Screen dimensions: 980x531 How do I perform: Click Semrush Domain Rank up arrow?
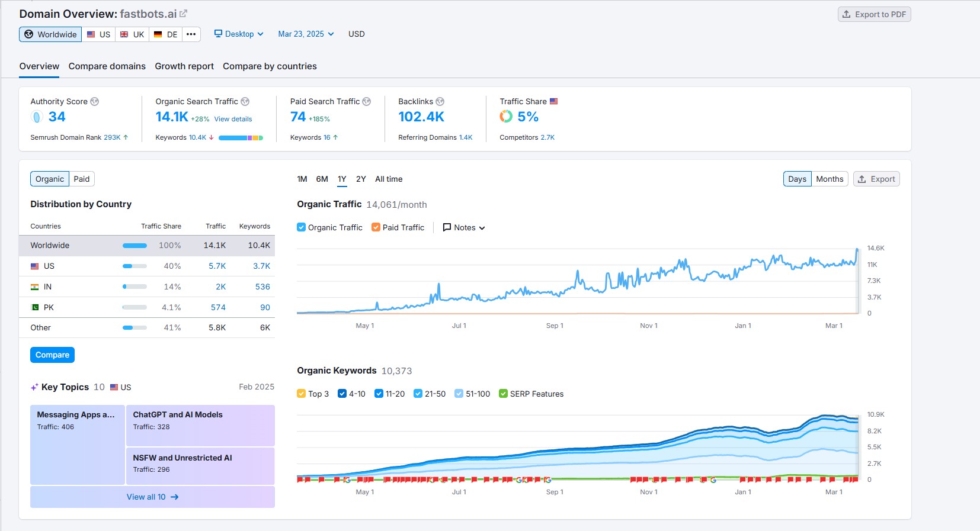(x=126, y=137)
